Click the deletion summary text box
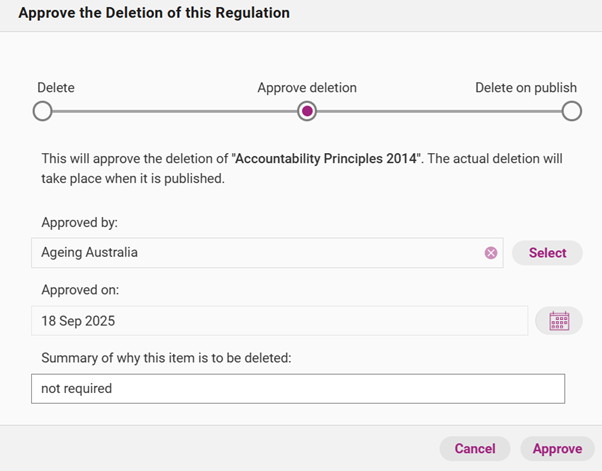The height and width of the screenshot is (471, 602). (x=298, y=388)
